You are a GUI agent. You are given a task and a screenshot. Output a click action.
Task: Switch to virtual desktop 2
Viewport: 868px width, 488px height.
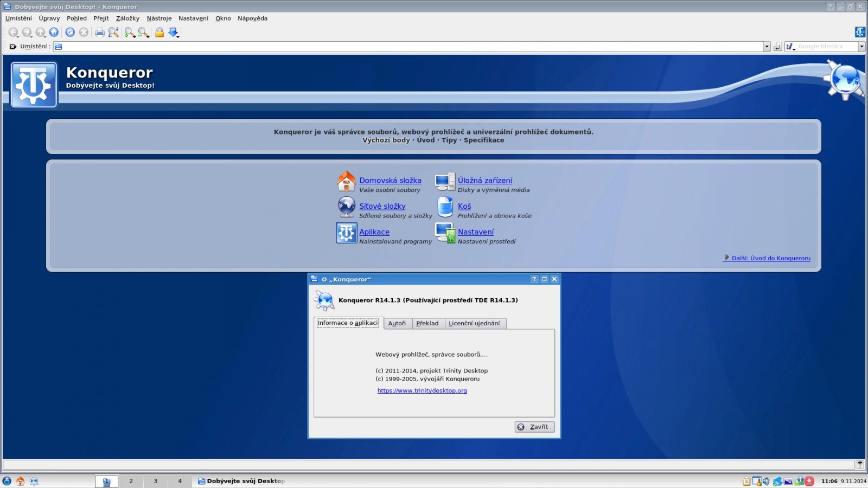pyautogui.click(x=131, y=481)
